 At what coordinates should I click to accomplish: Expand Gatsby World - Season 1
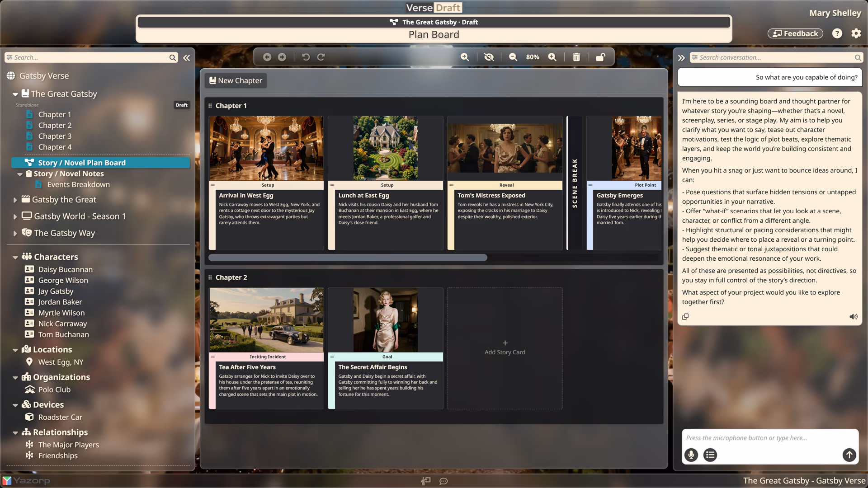15,217
